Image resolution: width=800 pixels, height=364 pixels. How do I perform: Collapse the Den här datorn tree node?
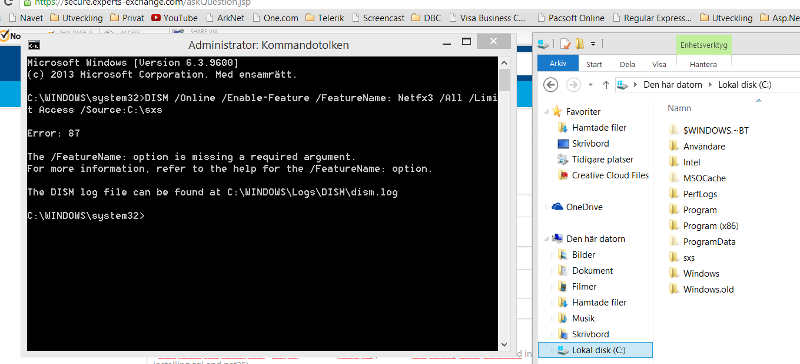click(x=547, y=239)
